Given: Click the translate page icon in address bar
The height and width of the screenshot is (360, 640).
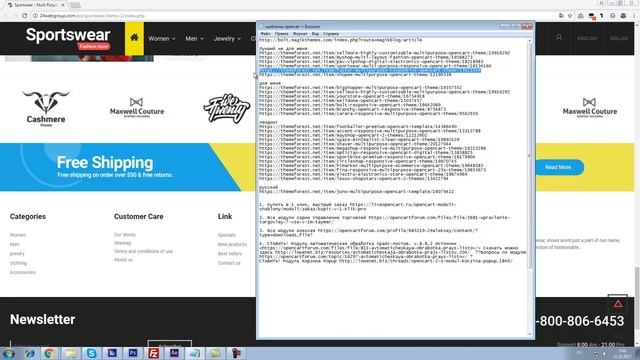Looking at the screenshot, I should tap(561, 16).
